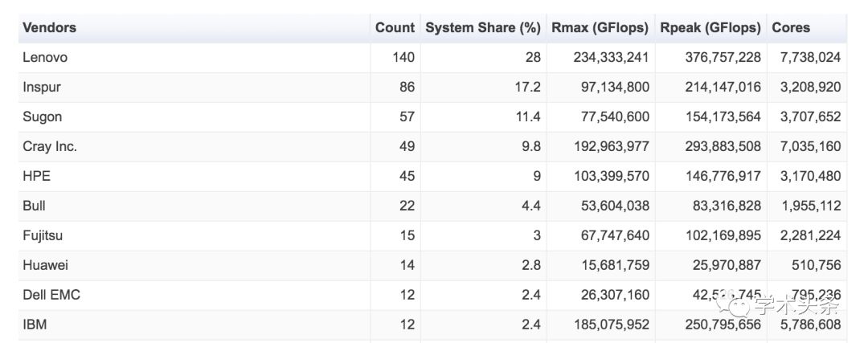Click Huawei's count value 14
Viewport: 868px width, 343px height.
tap(407, 265)
